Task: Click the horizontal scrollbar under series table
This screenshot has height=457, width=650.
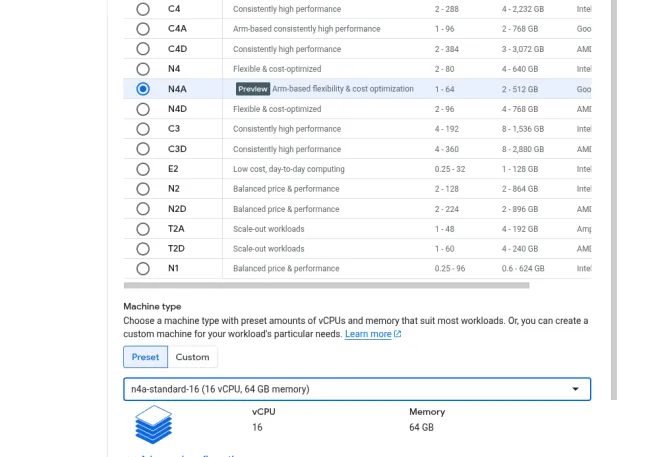Action: click(x=326, y=285)
